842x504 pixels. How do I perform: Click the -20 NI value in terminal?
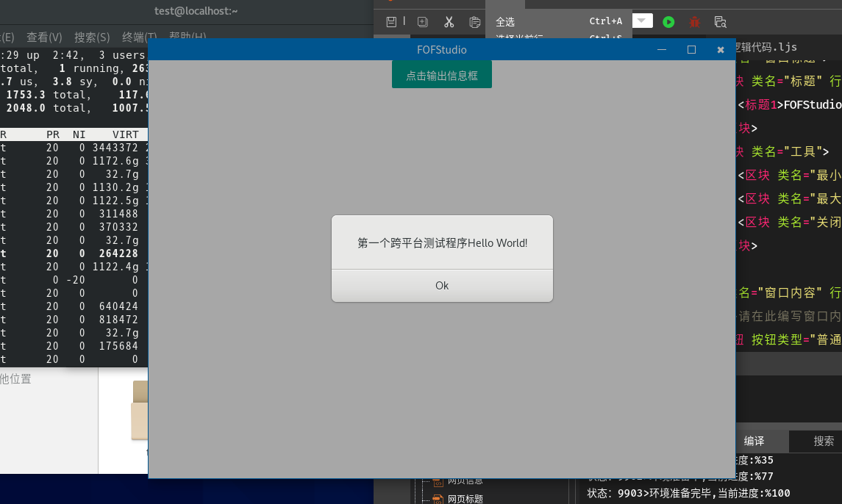76,280
